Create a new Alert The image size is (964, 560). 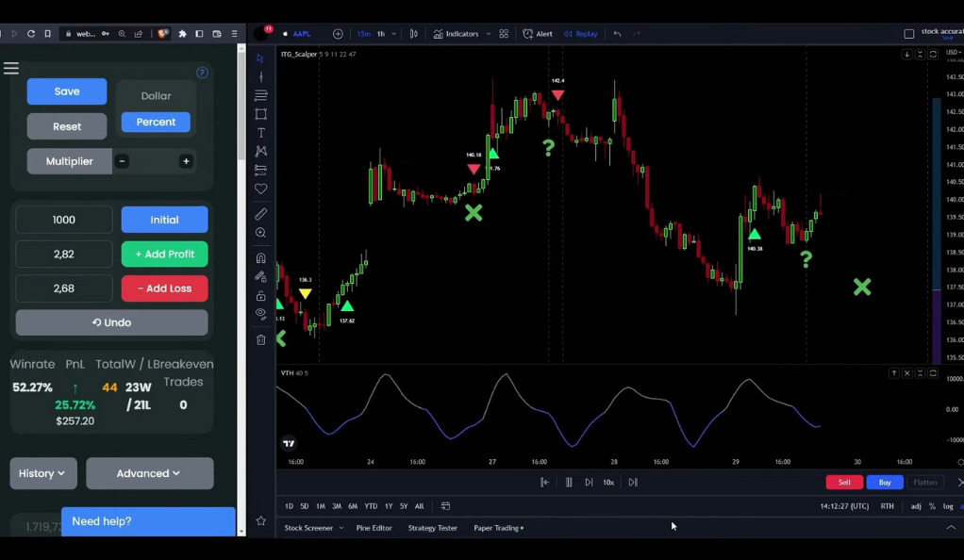[538, 34]
